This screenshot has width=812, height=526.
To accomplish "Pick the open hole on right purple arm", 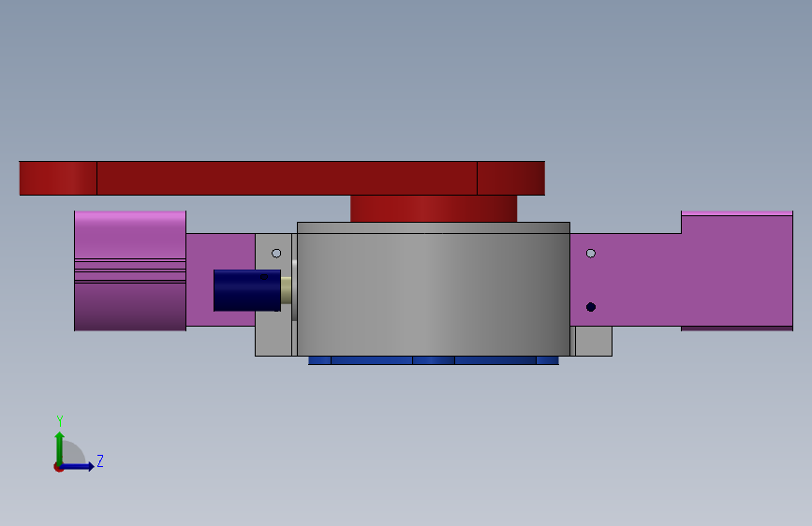I will coord(590,253).
